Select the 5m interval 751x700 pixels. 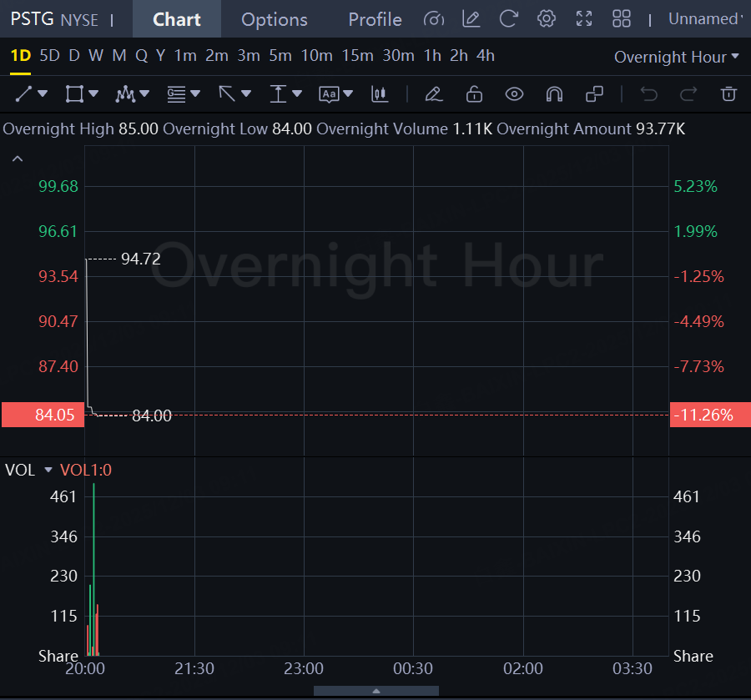280,56
